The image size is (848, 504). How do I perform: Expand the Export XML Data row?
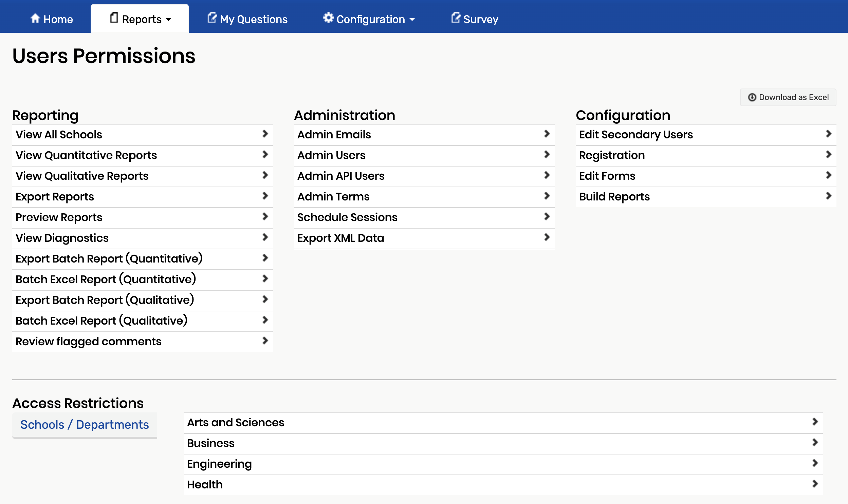point(424,238)
